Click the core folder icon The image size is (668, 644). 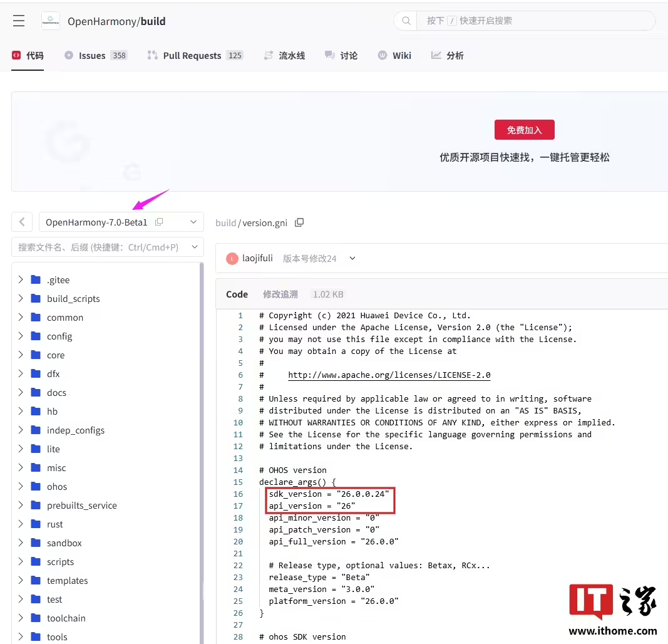pos(36,355)
